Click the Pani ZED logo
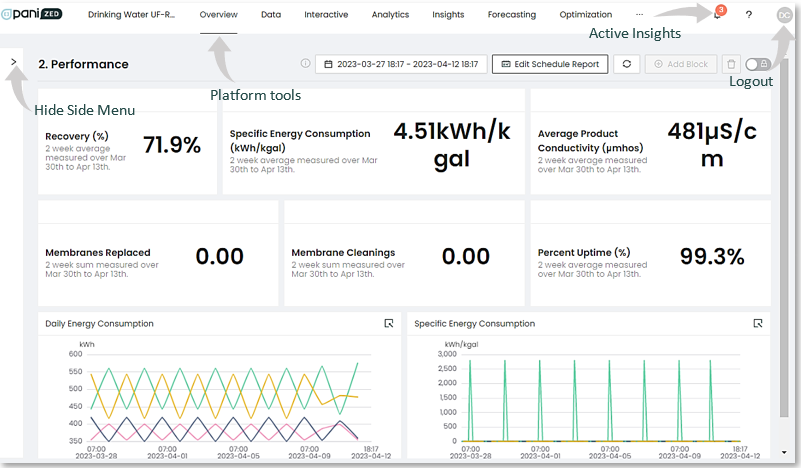 click(32, 15)
